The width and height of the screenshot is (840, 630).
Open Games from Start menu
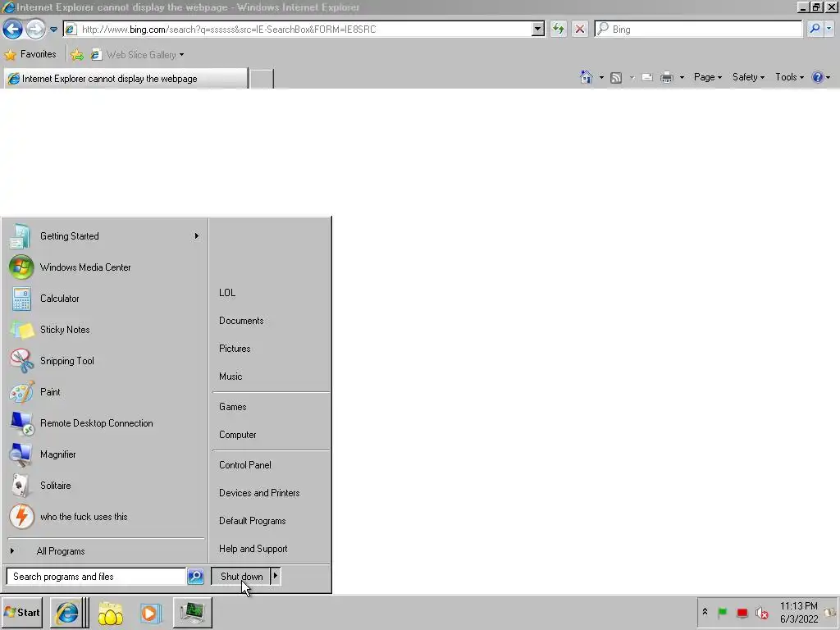pos(271,407)
